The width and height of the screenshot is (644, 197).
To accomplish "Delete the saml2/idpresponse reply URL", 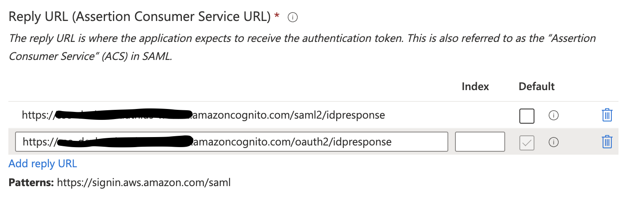I will click(x=607, y=115).
